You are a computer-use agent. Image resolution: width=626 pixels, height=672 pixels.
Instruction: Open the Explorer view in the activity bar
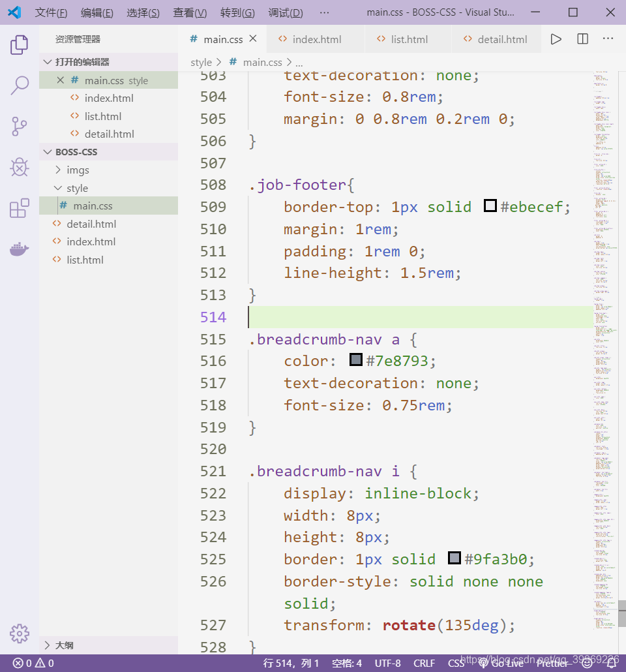click(19, 44)
